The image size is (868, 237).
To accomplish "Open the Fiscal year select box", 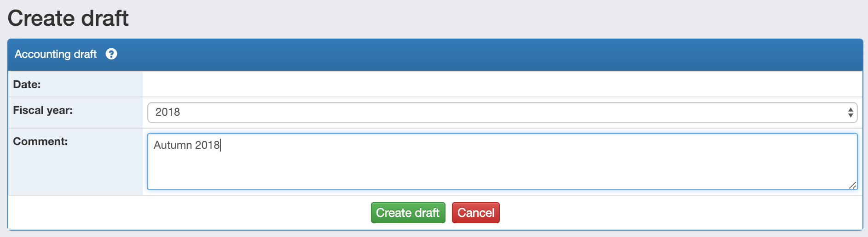I will point(502,113).
